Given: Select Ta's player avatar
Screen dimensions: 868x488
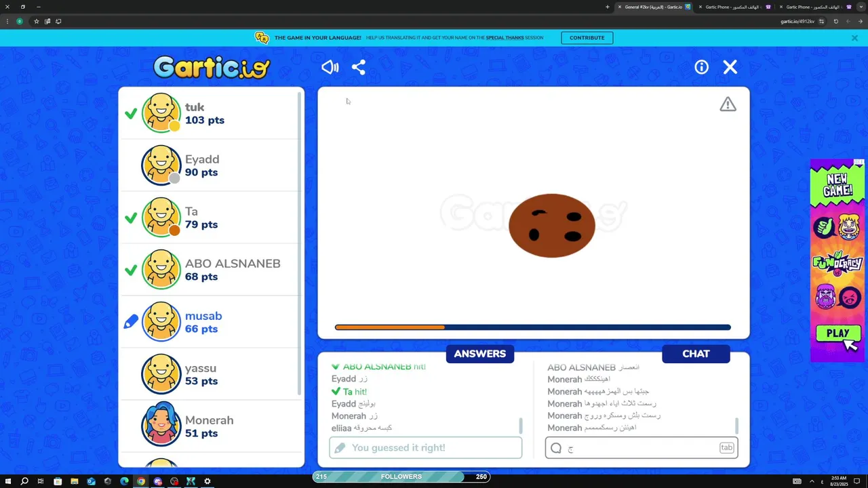Looking at the screenshot, I should (161, 217).
